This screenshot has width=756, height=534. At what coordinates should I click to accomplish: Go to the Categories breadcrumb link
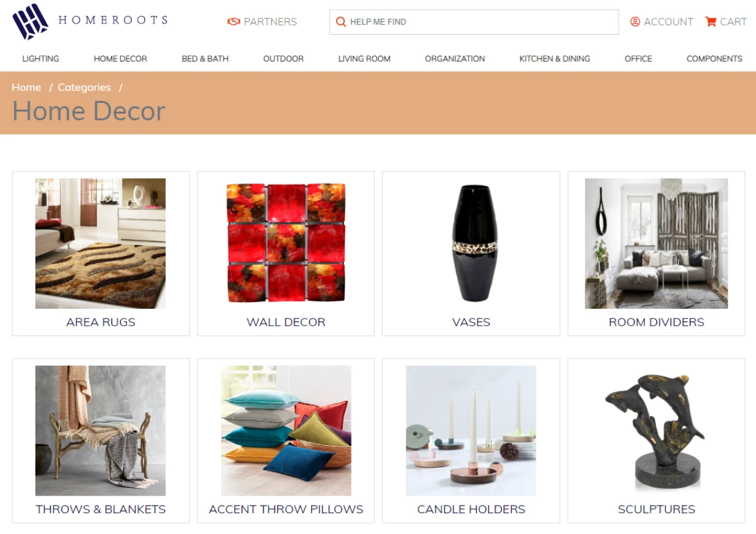[84, 87]
